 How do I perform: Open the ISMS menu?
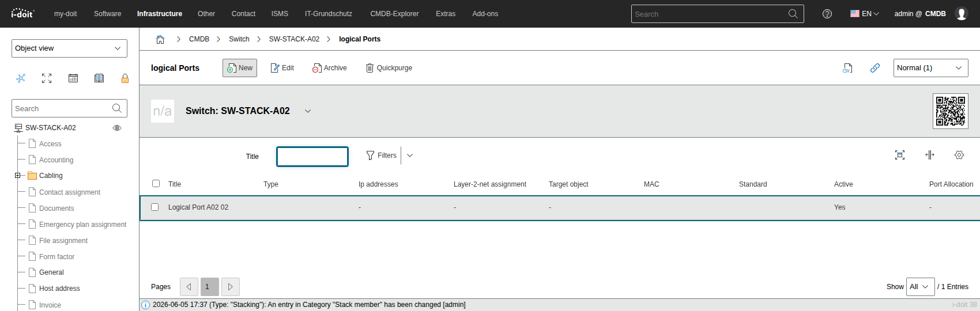point(280,14)
